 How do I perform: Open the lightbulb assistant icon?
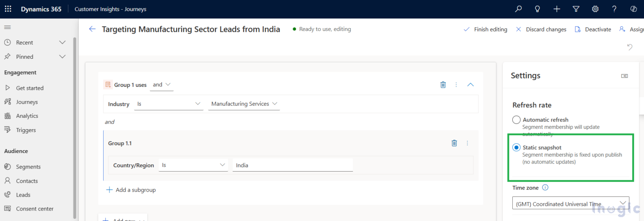[x=538, y=9]
